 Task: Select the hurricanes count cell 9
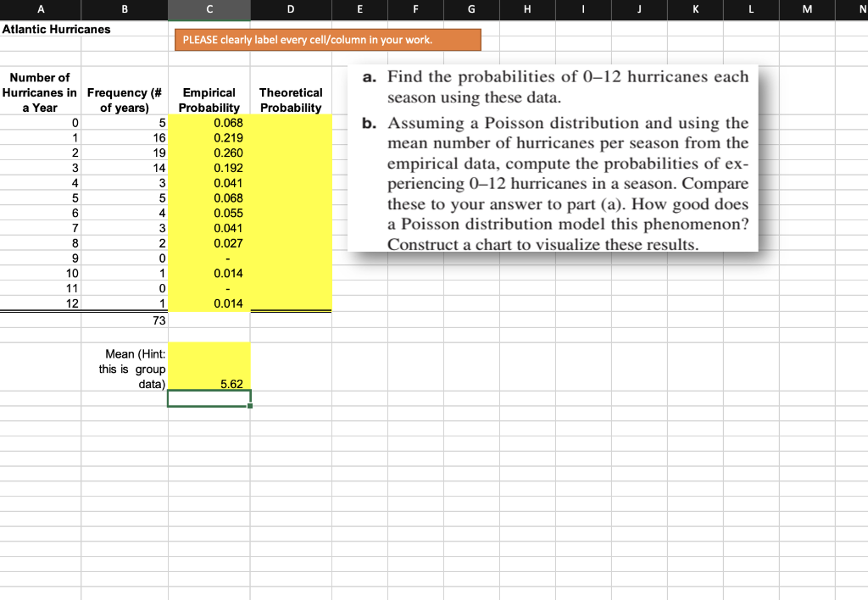[41, 258]
